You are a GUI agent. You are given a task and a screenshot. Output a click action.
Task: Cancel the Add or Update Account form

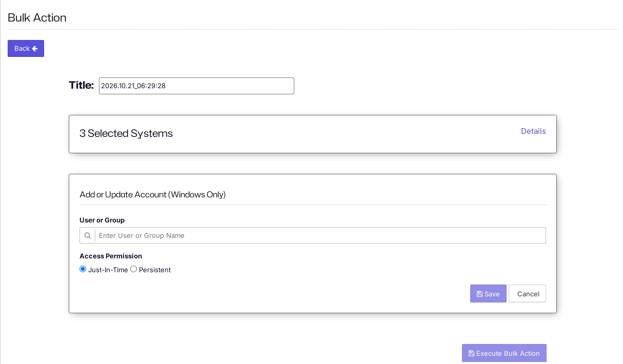point(527,294)
